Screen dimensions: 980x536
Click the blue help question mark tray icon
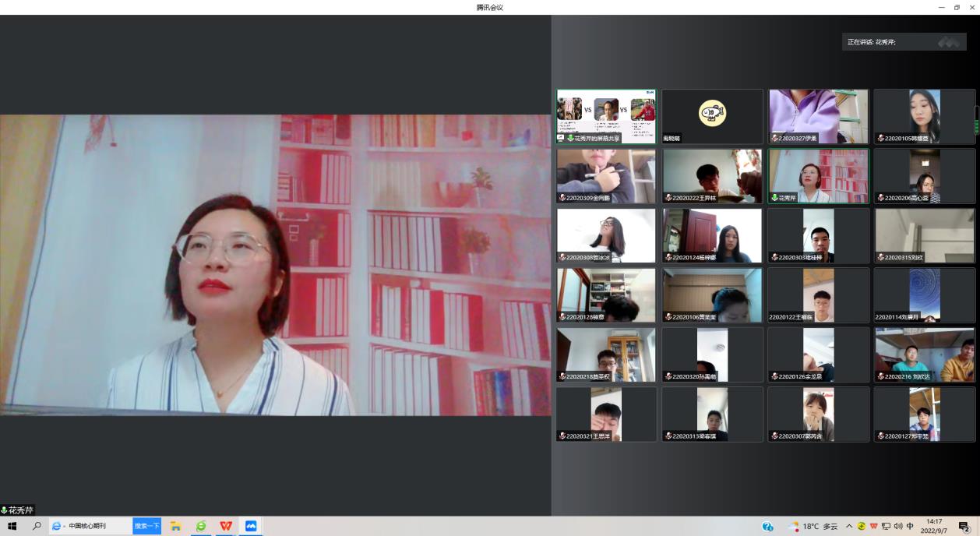coord(767,527)
